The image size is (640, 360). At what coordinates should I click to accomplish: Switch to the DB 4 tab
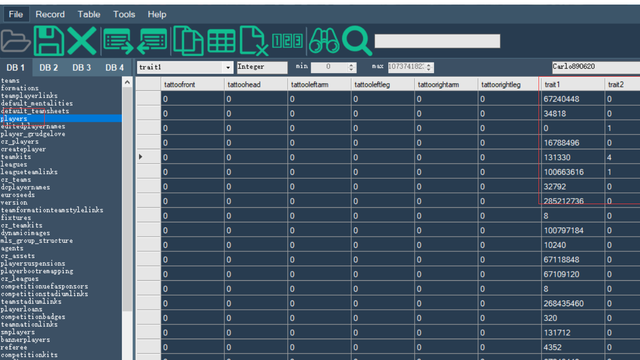tap(115, 68)
